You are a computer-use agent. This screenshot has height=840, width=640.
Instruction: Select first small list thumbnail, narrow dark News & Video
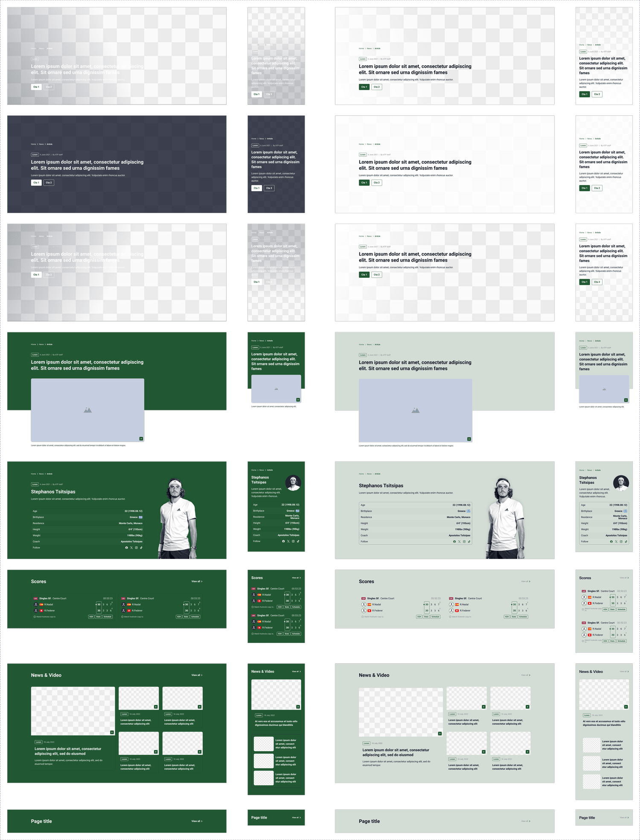click(264, 744)
